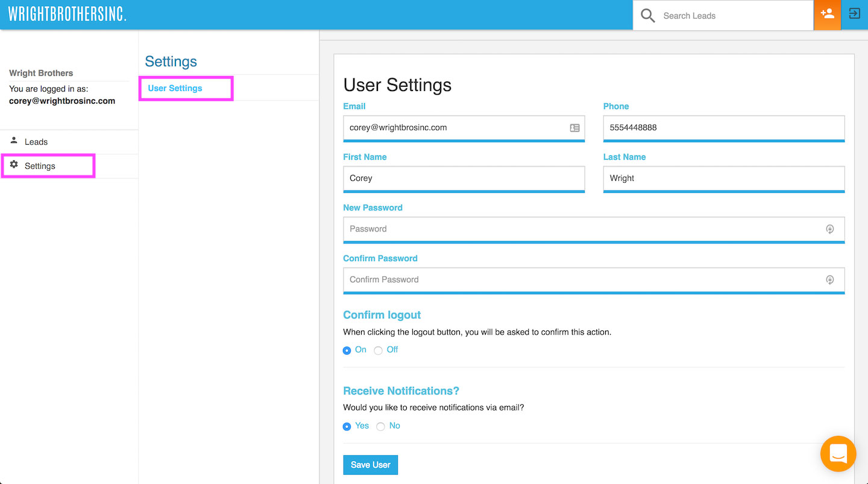Click the First Name input field
Screen dimensions: 868x484
click(x=464, y=178)
